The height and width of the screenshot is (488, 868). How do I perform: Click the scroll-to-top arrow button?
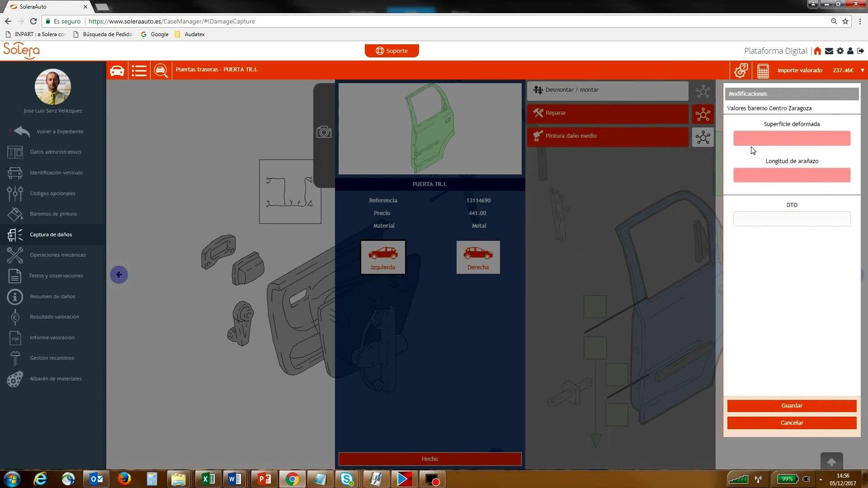(x=831, y=462)
